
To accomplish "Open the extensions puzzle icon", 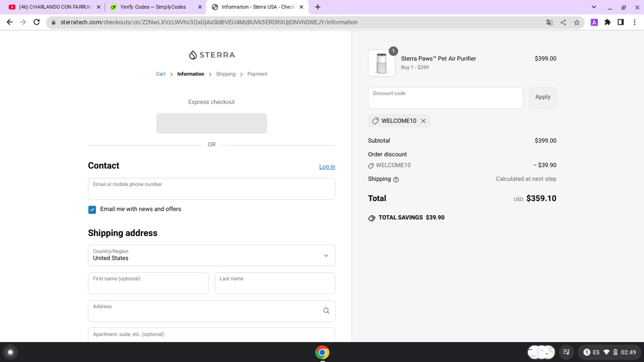I will point(608,22).
